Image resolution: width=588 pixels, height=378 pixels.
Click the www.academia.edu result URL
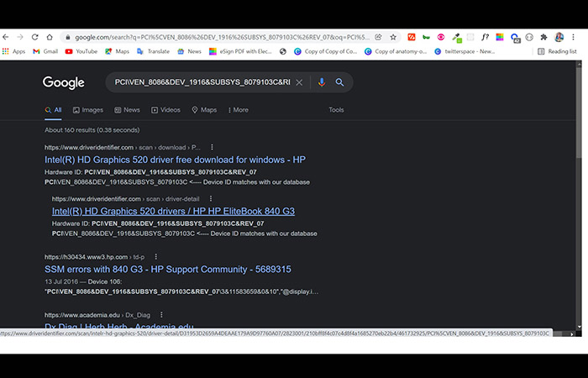pos(97,315)
